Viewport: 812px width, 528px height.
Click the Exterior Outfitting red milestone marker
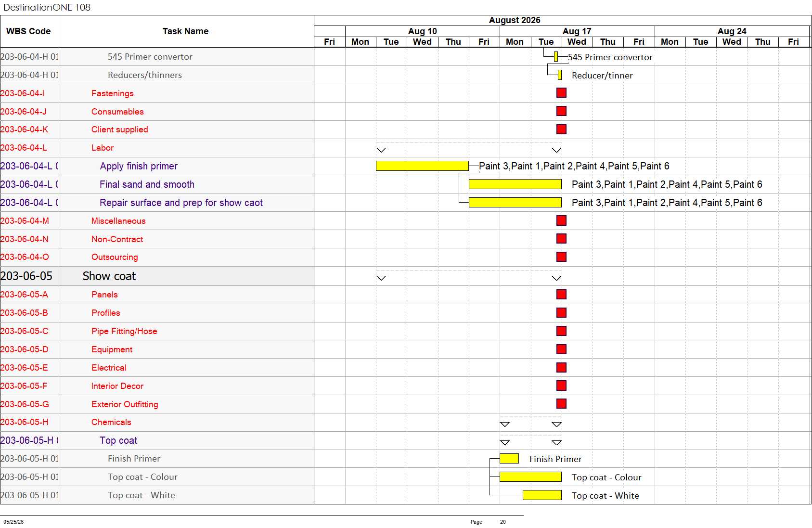pyautogui.click(x=561, y=404)
